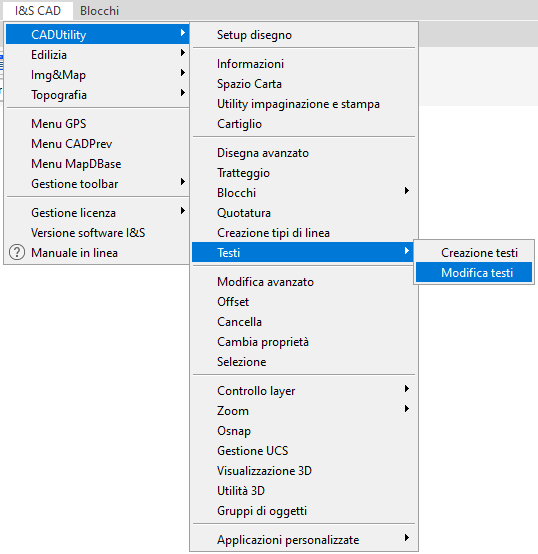Select Modifica avanzato

tap(304, 282)
